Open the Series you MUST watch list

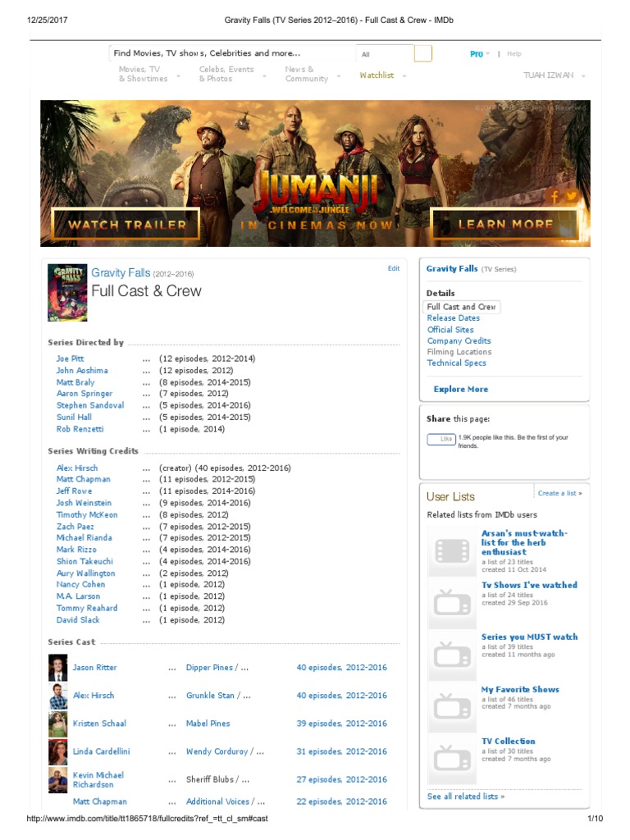529,637
